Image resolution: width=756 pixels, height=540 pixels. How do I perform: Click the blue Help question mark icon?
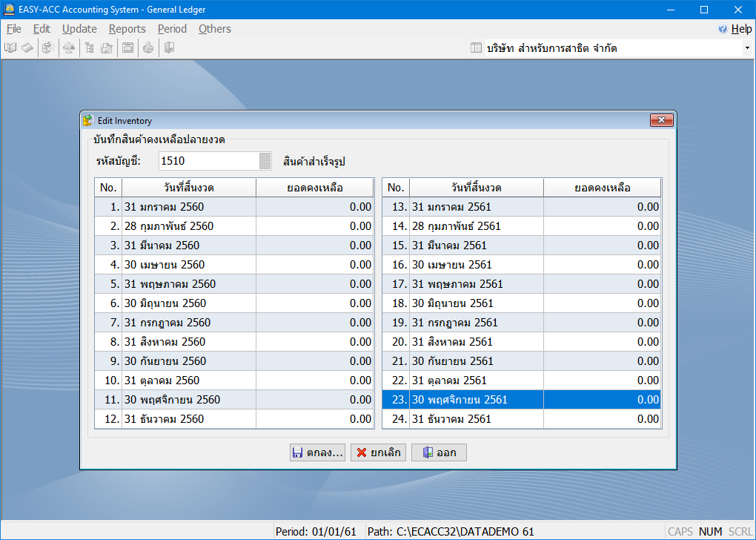pyautogui.click(x=723, y=29)
